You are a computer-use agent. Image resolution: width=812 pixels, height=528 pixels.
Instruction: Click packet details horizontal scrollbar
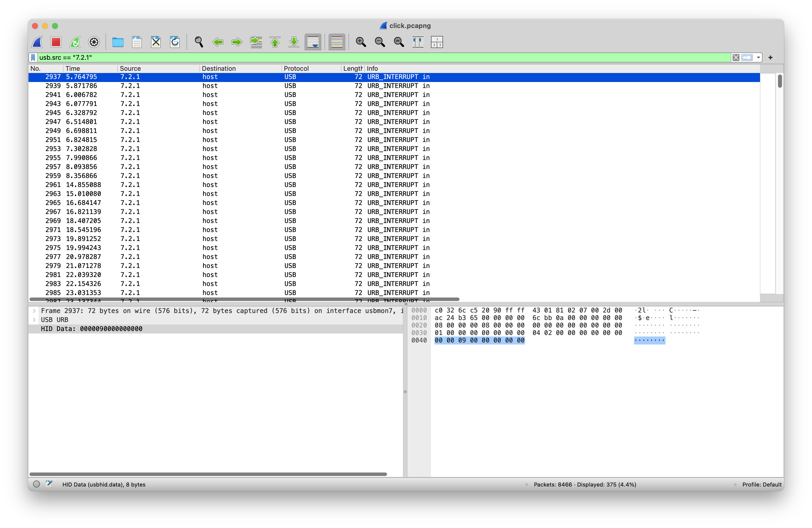pos(208,474)
